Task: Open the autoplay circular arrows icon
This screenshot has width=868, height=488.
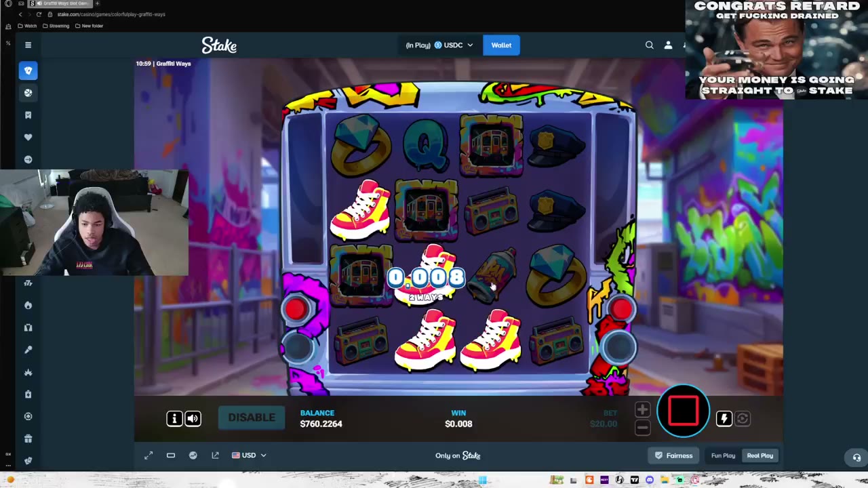Action: (743, 418)
